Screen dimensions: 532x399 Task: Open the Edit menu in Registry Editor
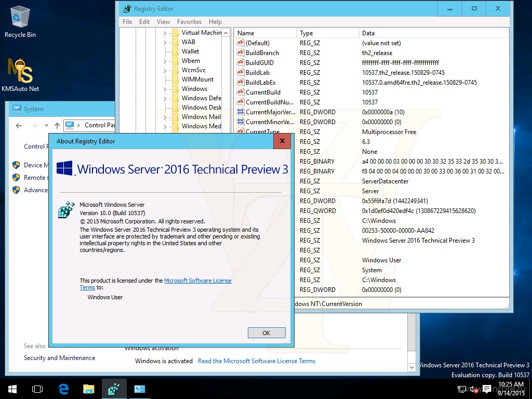[144, 22]
